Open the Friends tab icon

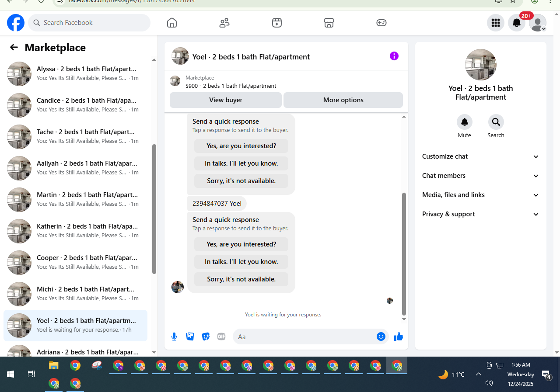pos(224,23)
